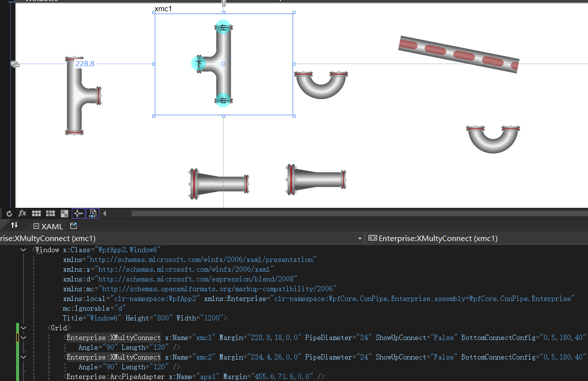588x381 pixels.
Task: Toggle snap to gridlines icon
Action: tap(50, 213)
